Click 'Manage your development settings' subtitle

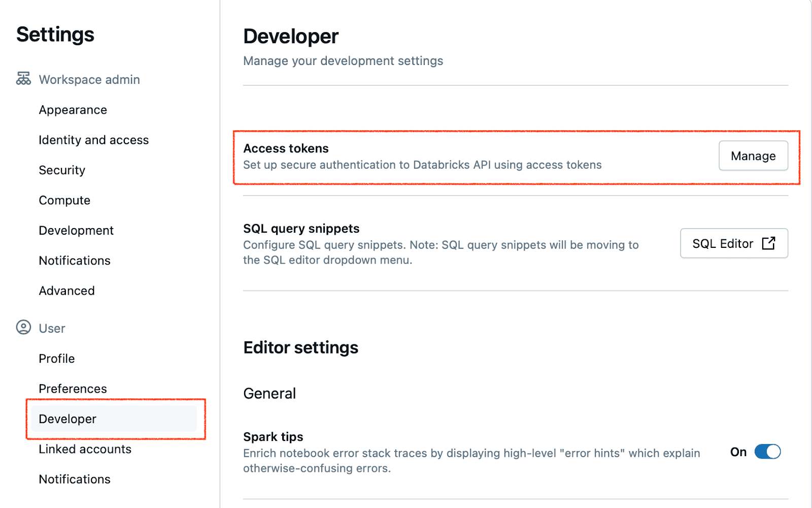pos(343,61)
